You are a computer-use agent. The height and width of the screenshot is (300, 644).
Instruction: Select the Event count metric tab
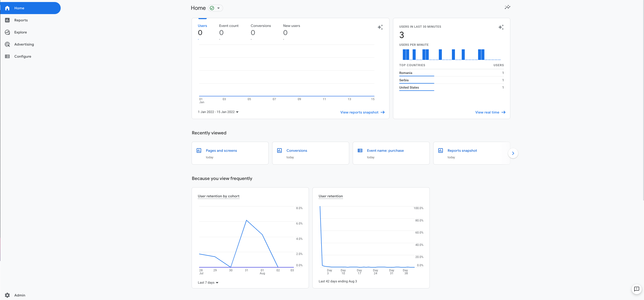229,32
